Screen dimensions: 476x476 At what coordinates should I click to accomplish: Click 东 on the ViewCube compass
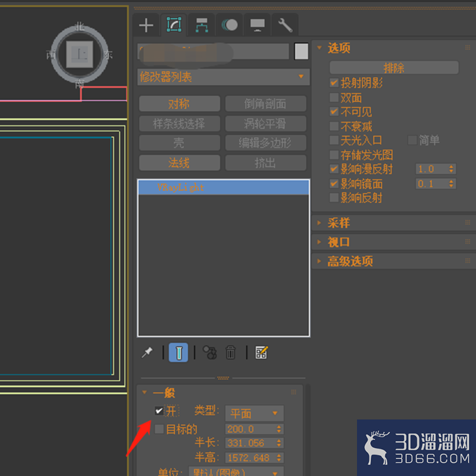pos(108,55)
